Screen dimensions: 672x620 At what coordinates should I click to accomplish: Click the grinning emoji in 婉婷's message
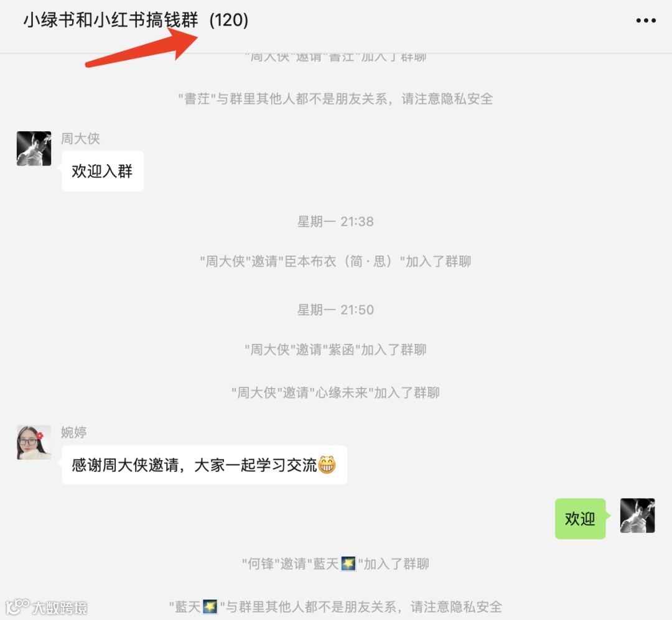point(327,465)
